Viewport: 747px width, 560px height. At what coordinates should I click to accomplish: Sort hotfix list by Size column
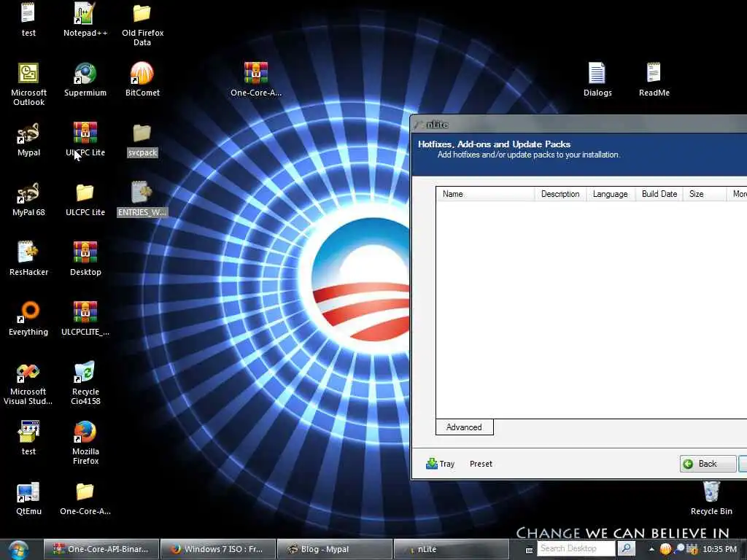[x=705, y=194]
